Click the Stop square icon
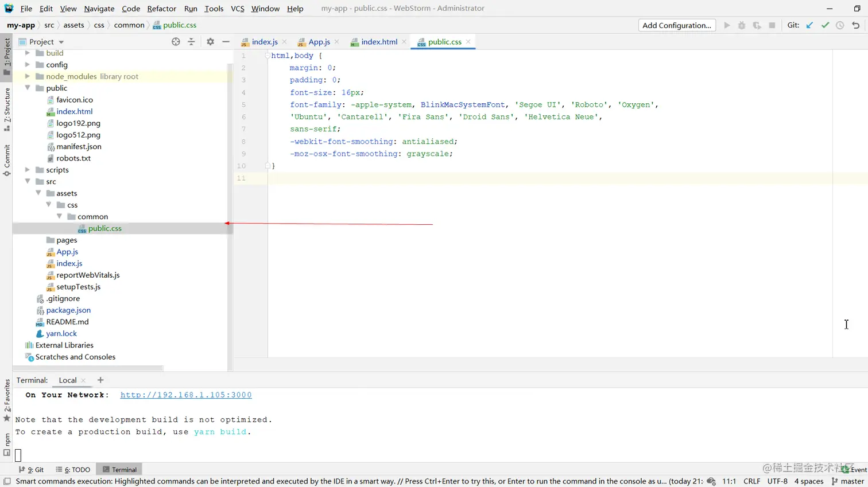This screenshot has width=868, height=487. [x=772, y=25]
